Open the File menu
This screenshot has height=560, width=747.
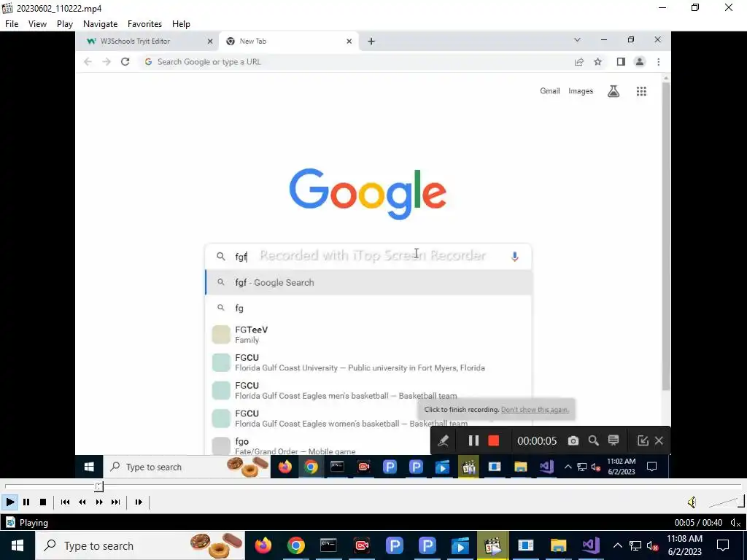click(12, 24)
